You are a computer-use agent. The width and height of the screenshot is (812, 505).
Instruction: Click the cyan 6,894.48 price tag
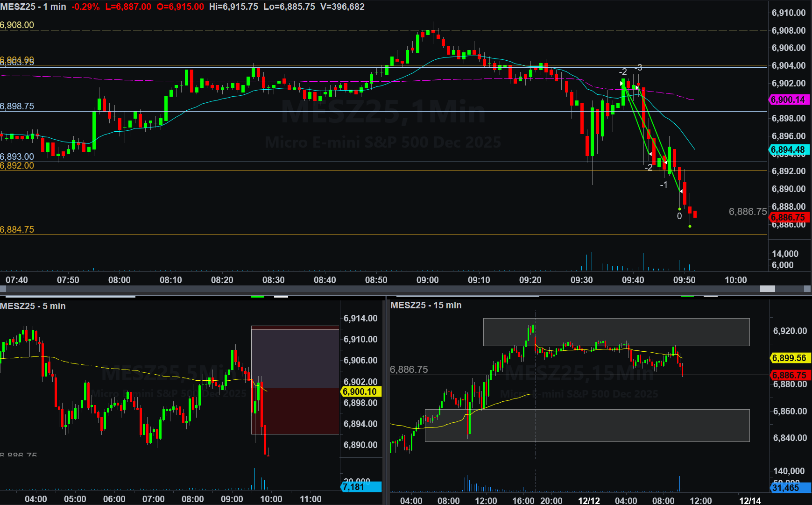pyautogui.click(x=788, y=150)
